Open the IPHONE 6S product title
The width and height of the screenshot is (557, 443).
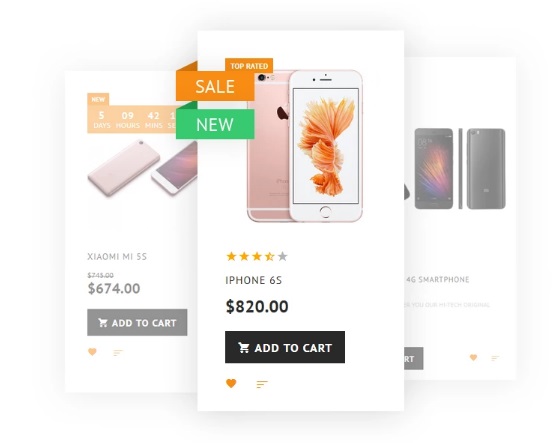254,280
